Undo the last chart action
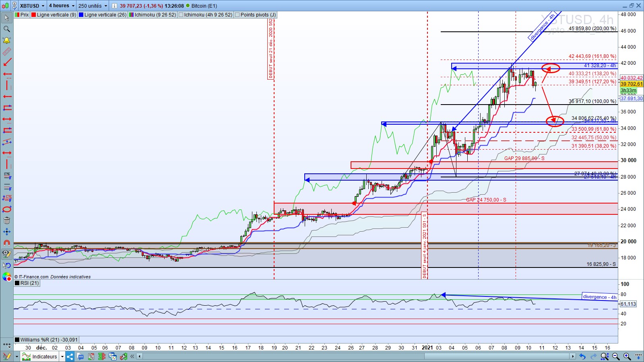644x362 pixels. click(582, 356)
